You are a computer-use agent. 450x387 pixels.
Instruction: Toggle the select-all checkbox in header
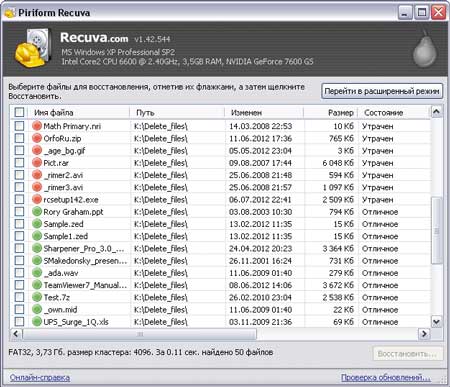pos(19,112)
